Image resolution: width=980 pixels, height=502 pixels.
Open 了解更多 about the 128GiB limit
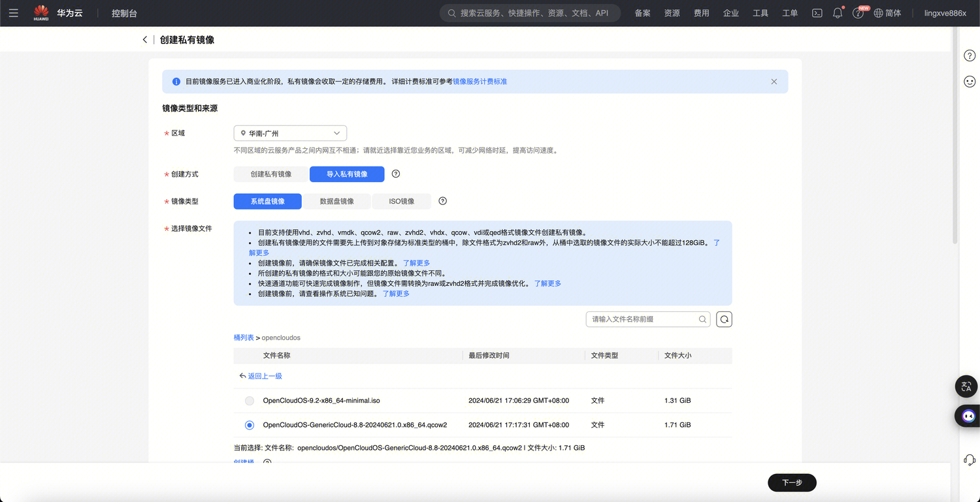pyautogui.click(x=717, y=242)
